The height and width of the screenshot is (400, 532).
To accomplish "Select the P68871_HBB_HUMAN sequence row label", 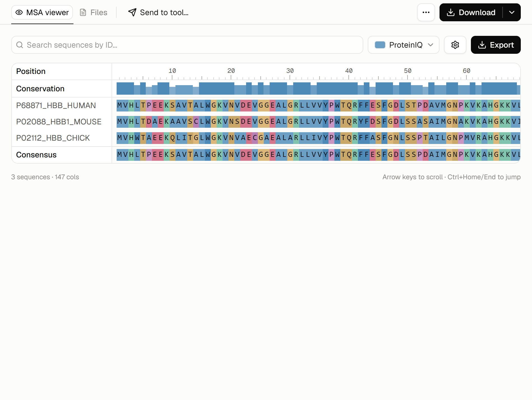I will click(56, 105).
